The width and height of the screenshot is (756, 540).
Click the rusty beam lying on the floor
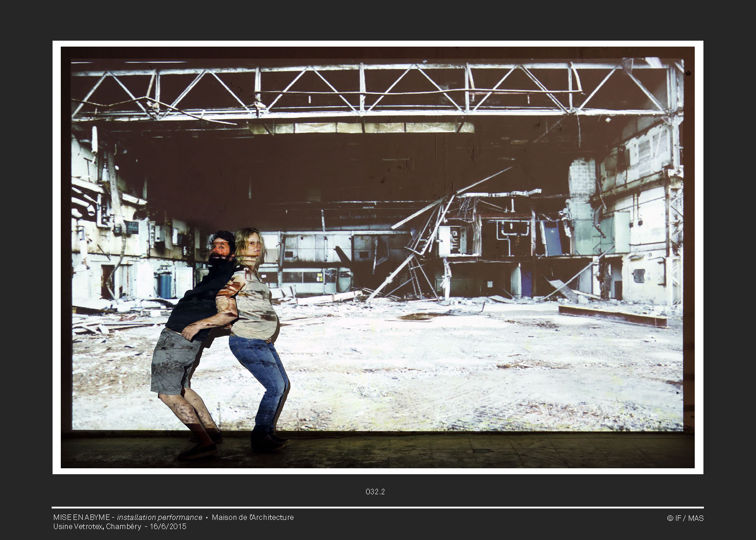point(612,315)
